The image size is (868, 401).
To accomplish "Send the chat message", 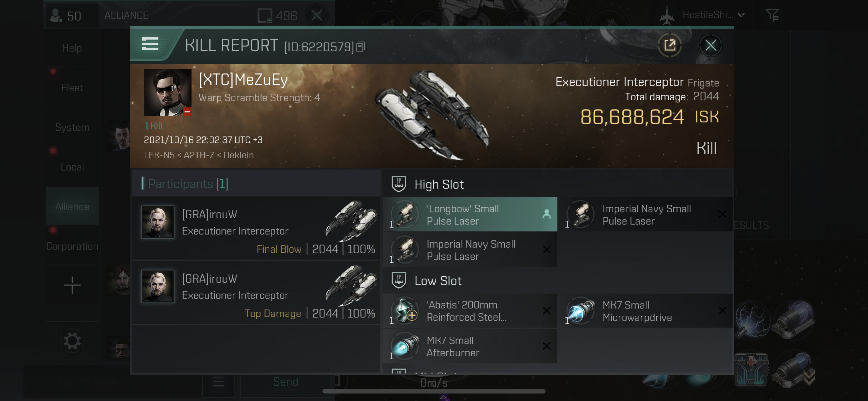I will (x=285, y=382).
